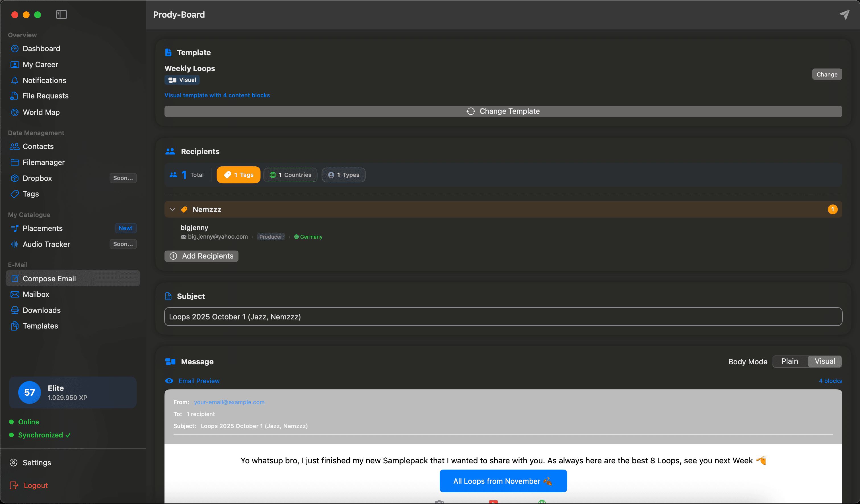860x504 pixels.
Task: Open Notifications
Action: [44, 80]
